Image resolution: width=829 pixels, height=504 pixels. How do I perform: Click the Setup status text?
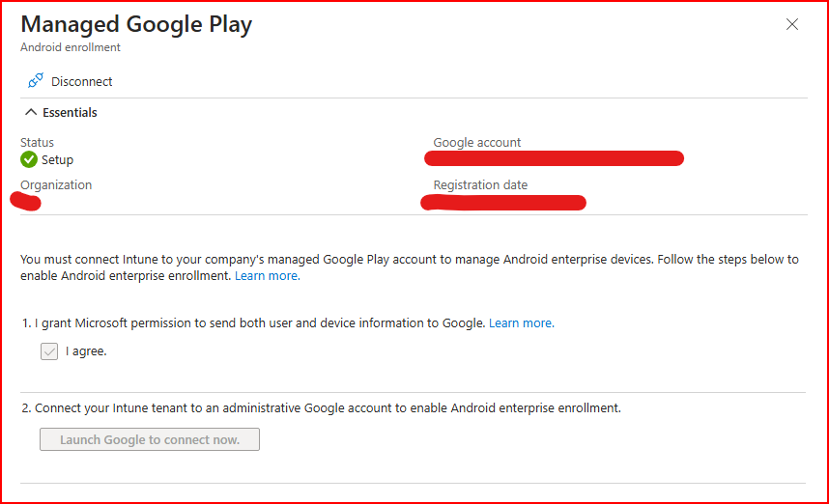57,159
